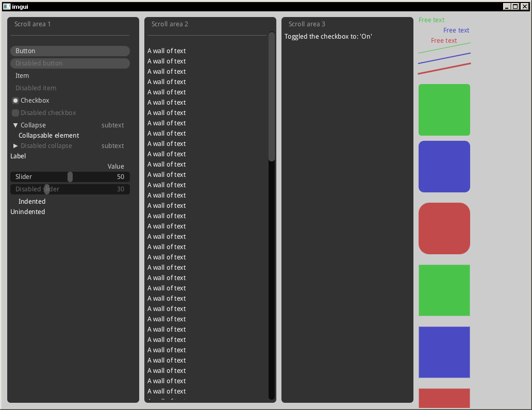
Task: Click the Scroll area 1 header
Action: coord(32,24)
